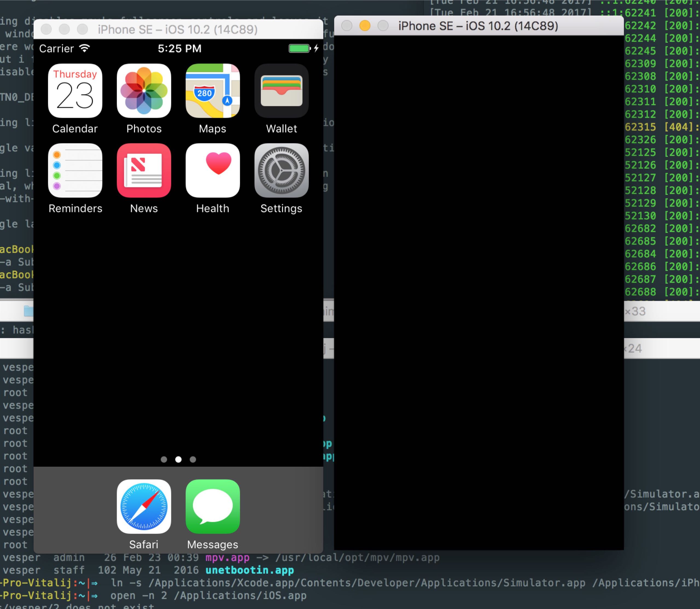Click the 5:25 PM status bar clock
Image resolution: width=700 pixels, height=609 pixels.
tap(179, 49)
